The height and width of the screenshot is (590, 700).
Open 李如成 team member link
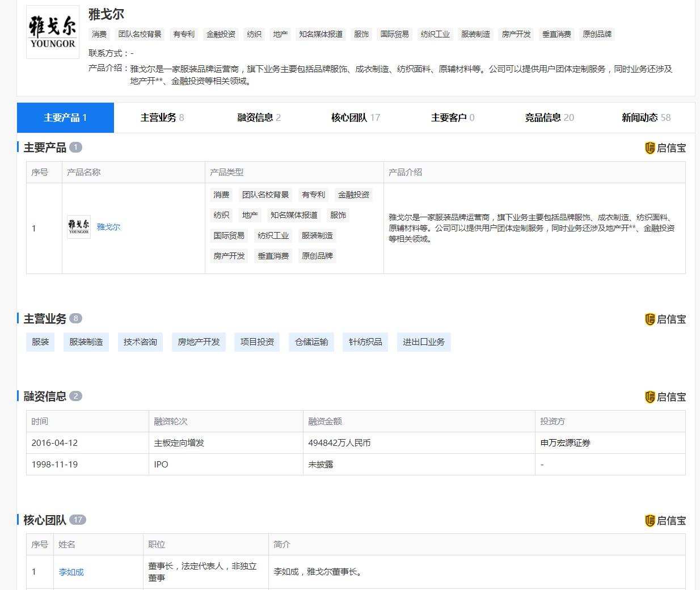[71, 572]
